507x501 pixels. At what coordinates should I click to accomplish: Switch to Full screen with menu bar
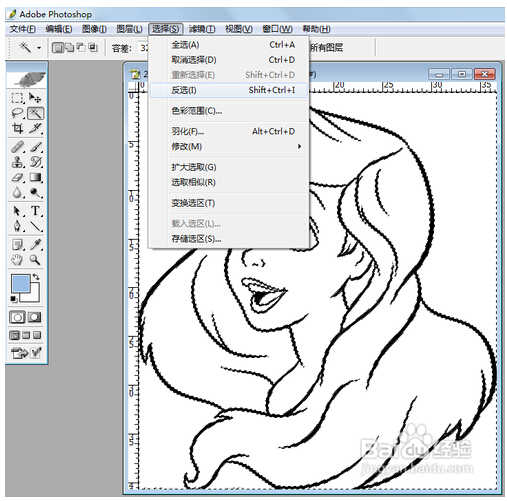pyautogui.click(x=26, y=335)
